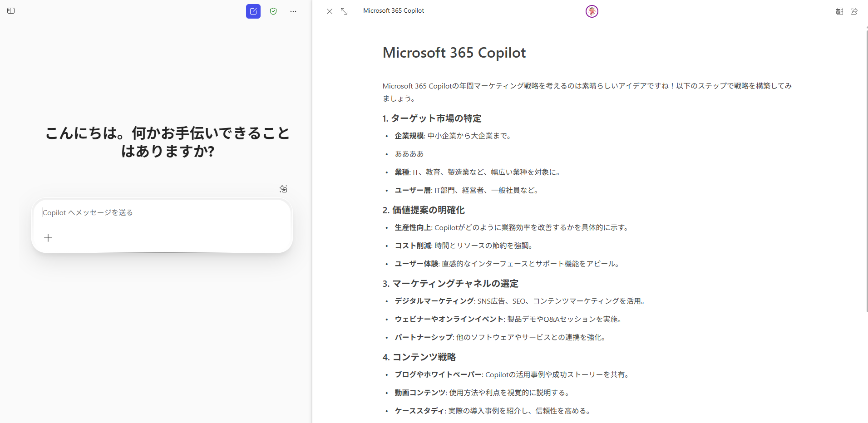Click the bullet '企業規模'
868x423 pixels.
pyautogui.click(x=453, y=136)
